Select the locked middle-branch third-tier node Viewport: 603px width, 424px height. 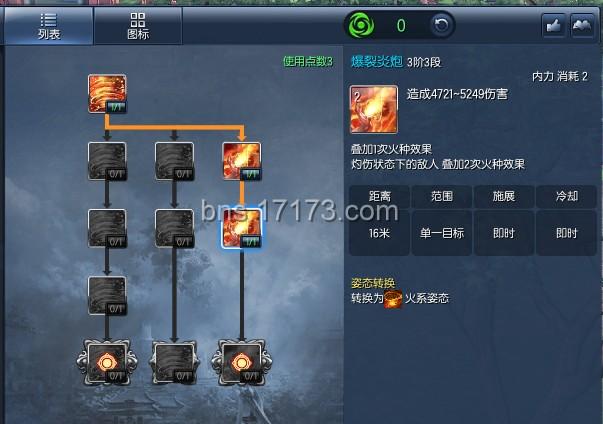(x=174, y=228)
